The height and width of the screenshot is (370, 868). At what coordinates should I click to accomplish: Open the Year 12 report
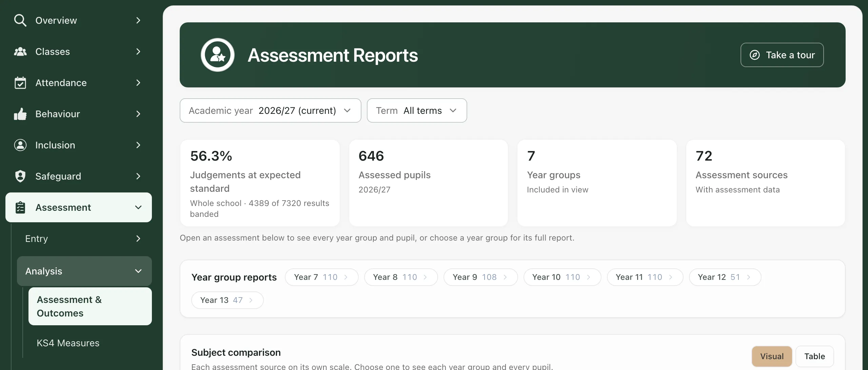coord(725,277)
